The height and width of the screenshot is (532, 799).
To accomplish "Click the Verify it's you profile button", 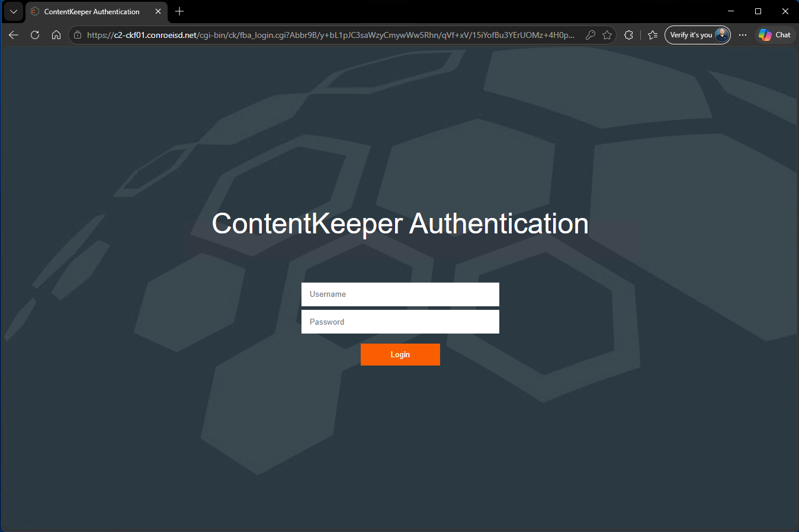I will pos(698,35).
